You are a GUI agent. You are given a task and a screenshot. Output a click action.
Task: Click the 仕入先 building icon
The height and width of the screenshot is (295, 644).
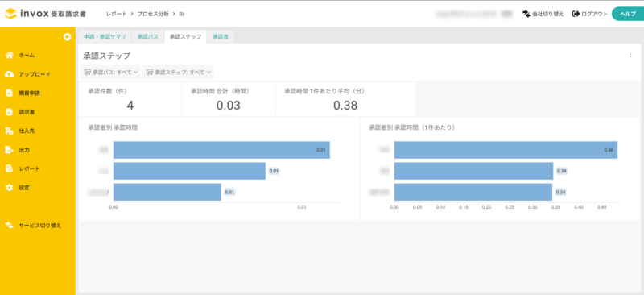[10, 131]
